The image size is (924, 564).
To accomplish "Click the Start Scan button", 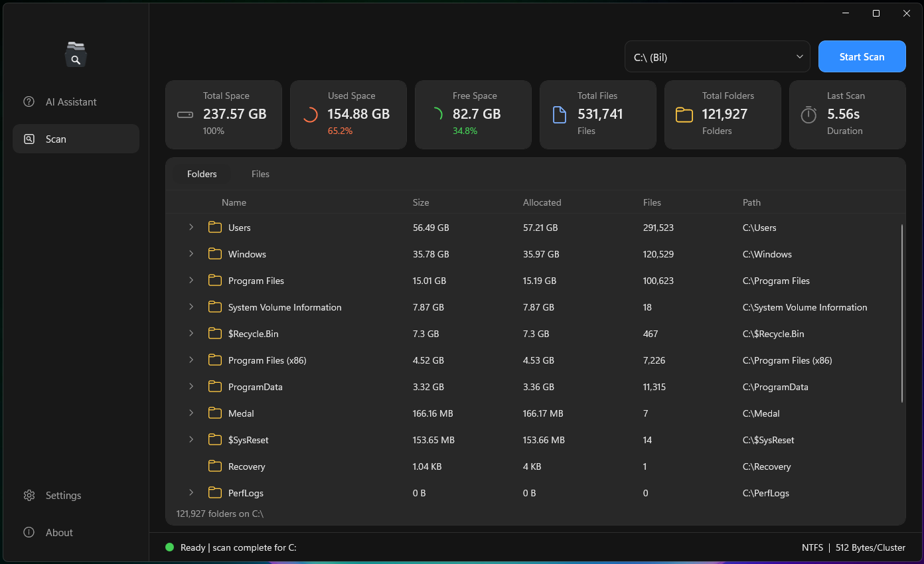I will pos(862,56).
